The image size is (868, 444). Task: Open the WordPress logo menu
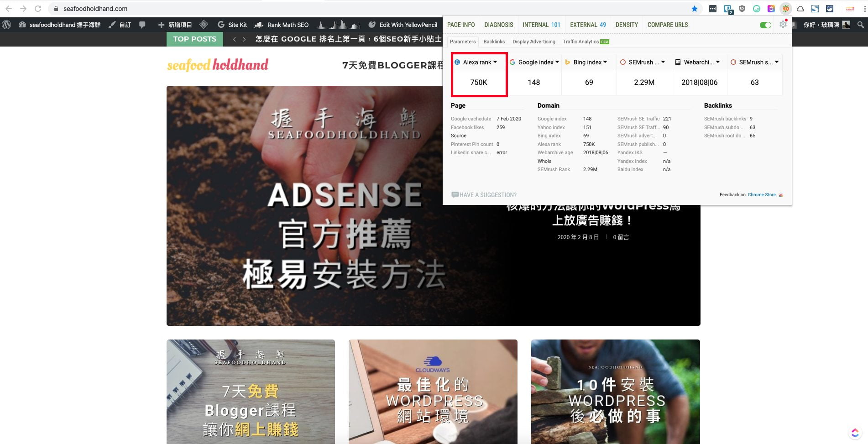point(6,25)
